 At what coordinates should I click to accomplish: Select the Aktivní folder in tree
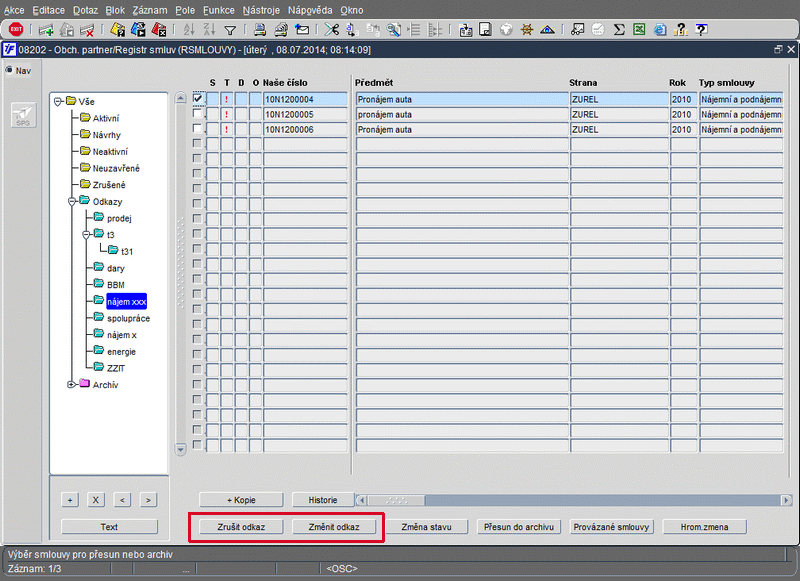click(106, 118)
